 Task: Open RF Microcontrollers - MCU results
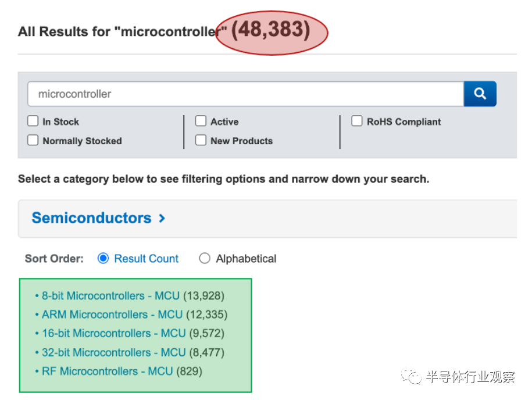[x=105, y=372]
